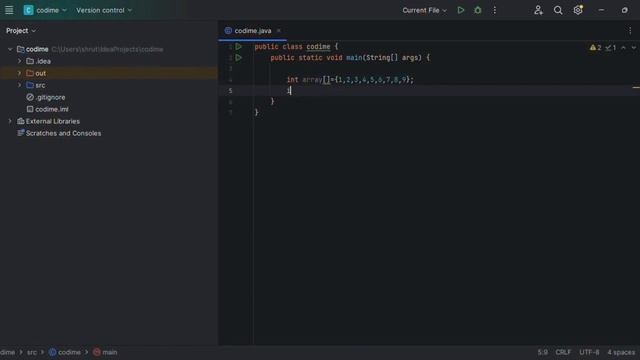This screenshot has width=640, height=360.
Task: Change 4 spaces indent setting
Action: click(x=621, y=352)
